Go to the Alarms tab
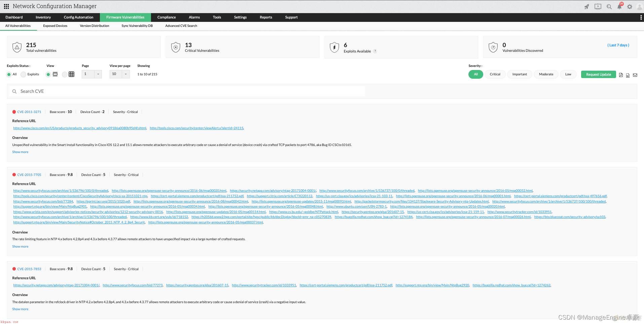Viewport: 644px width, 324px height. coord(194,17)
